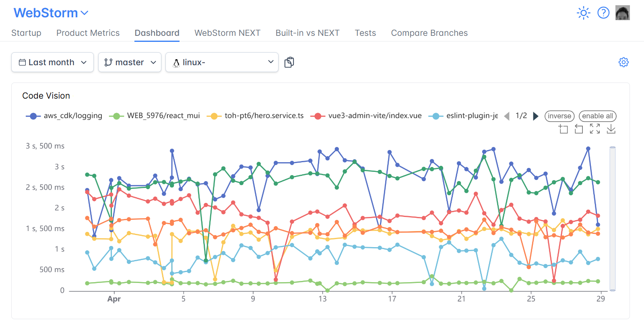The width and height of the screenshot is (644, 322).
Task: Open the Last month time range dropdown
Action: (x=52, y=62)
